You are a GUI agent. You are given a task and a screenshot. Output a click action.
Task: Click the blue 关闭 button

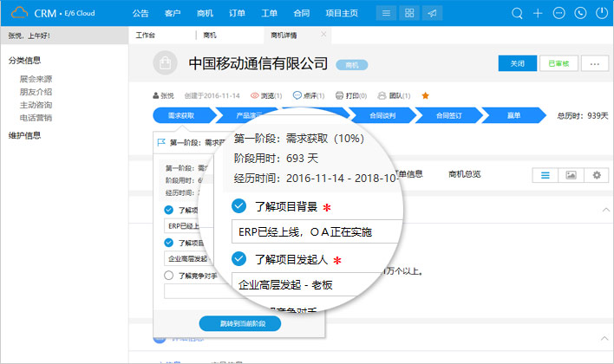517,63
